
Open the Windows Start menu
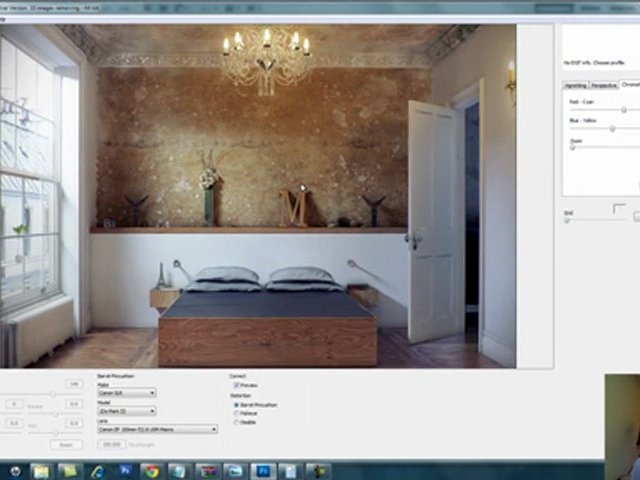pyautogui.click(x=14, y=471)
